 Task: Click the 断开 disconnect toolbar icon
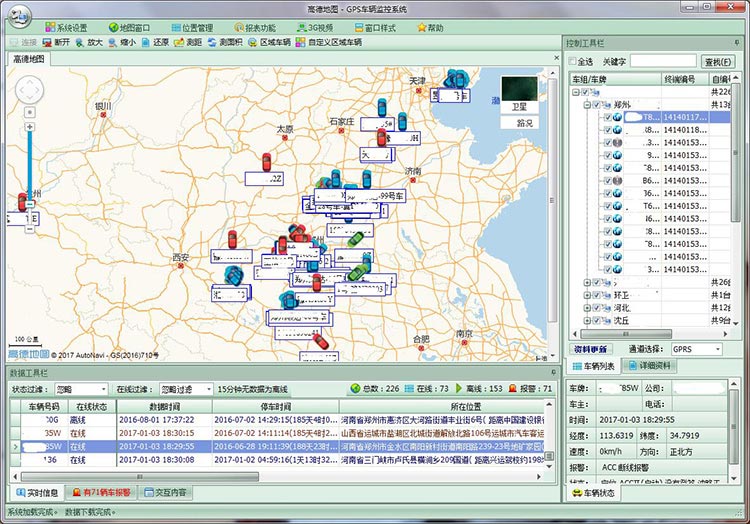tap(56, 43)
